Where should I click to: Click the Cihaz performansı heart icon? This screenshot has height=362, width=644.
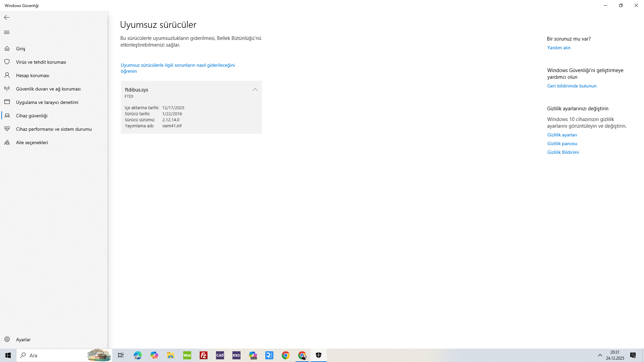(x=7, y=129)
